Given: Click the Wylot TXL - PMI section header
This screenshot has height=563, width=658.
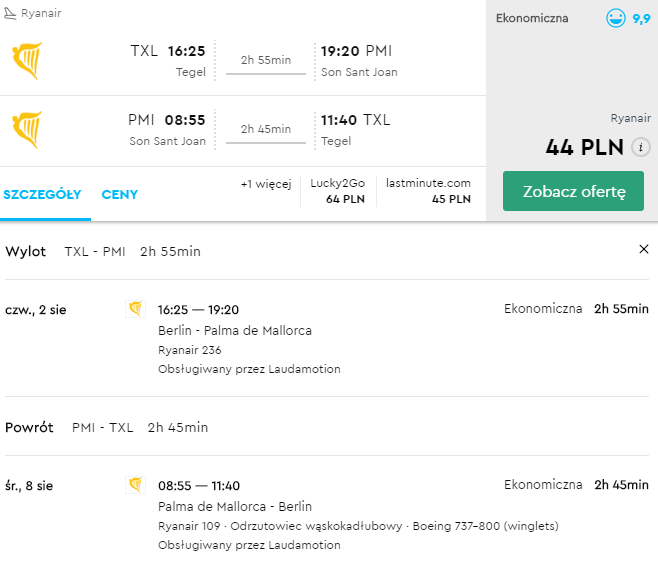Looking at the screenshot, I should tap(103, 251).
